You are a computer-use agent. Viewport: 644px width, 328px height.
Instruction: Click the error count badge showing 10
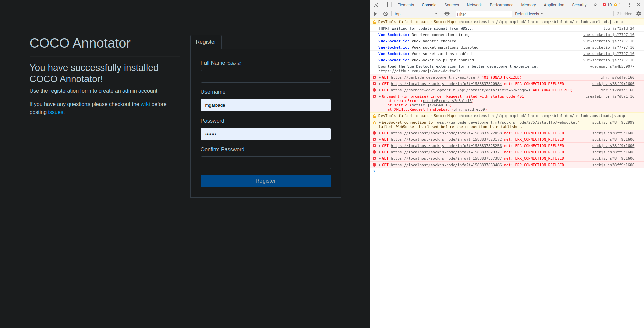tap(608, 5)
